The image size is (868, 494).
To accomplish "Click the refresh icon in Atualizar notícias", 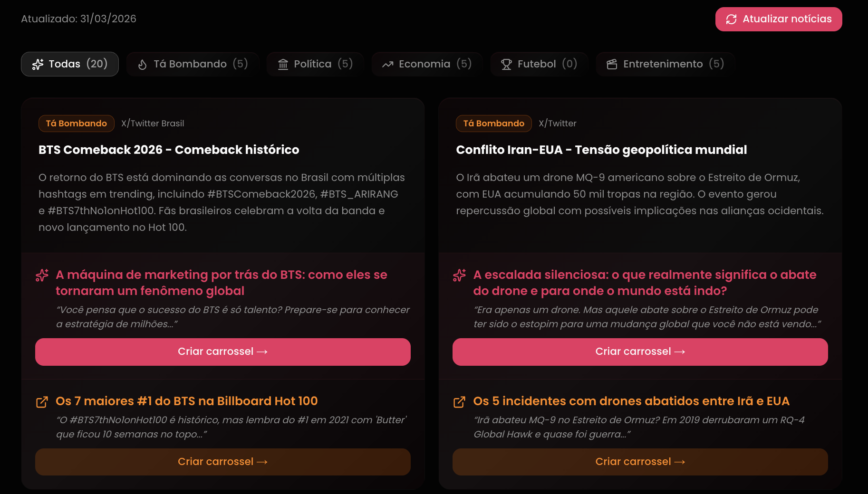I will click(731, 19).
